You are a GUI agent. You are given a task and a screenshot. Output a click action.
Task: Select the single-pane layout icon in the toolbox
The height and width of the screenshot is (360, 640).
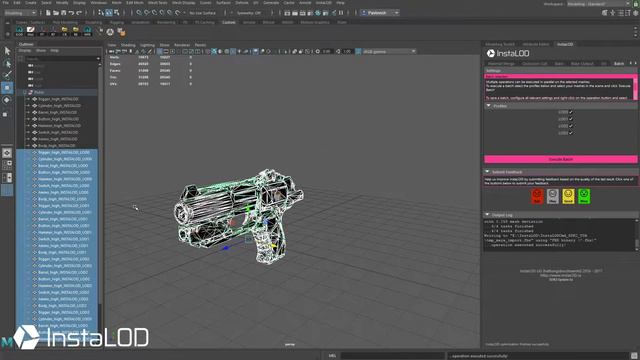[7, 153]
